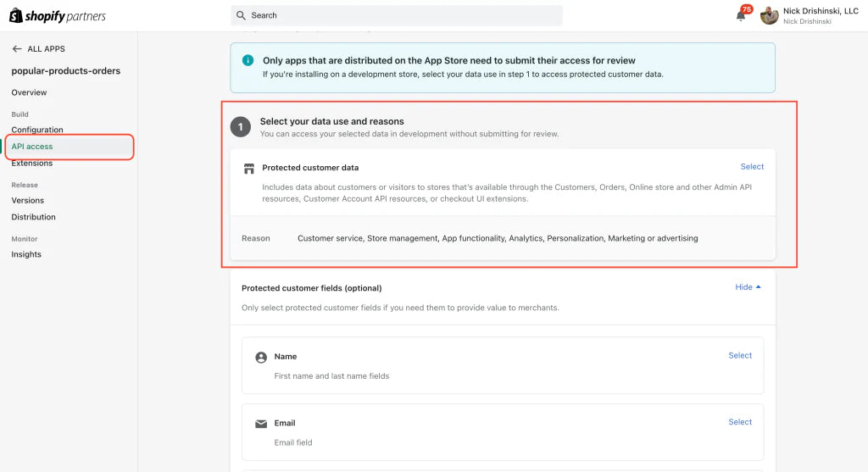The height and width of the screenshot is (472, 868).
Task: Open API access in the sidebar
Action: (x=32, y=147)
